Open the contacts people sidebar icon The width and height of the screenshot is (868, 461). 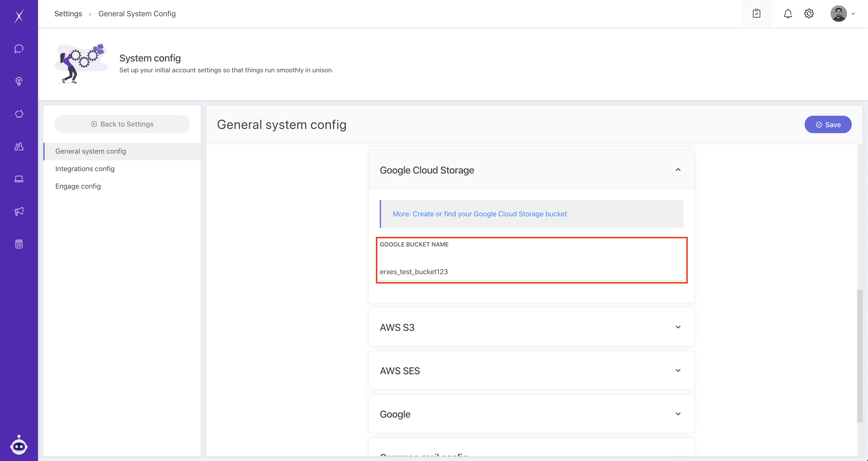(19, 147)
